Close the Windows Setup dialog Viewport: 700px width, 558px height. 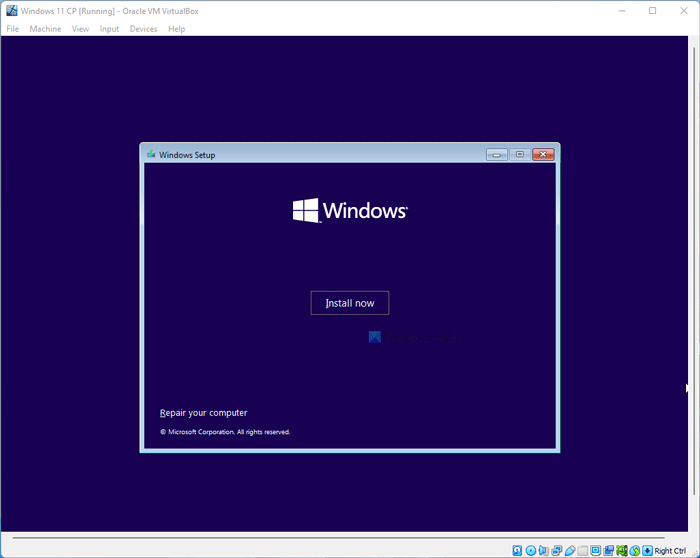point(543,154)
